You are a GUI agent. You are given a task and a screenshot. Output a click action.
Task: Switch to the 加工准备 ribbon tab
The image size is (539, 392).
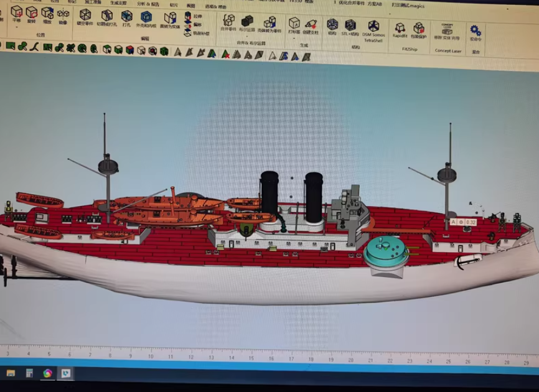click(93, 2)
